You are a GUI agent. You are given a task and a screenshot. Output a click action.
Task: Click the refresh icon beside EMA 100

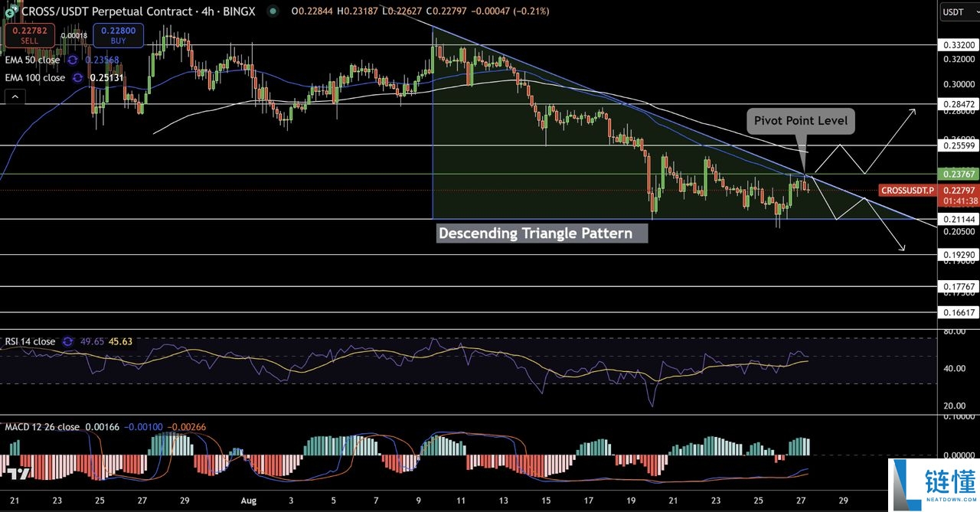[78, 77]
